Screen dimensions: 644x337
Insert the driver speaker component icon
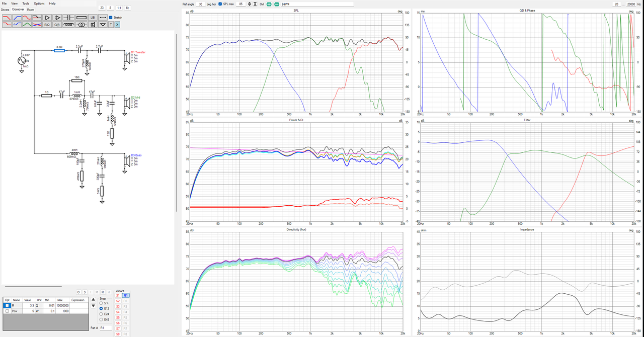(x=93, y=24)
